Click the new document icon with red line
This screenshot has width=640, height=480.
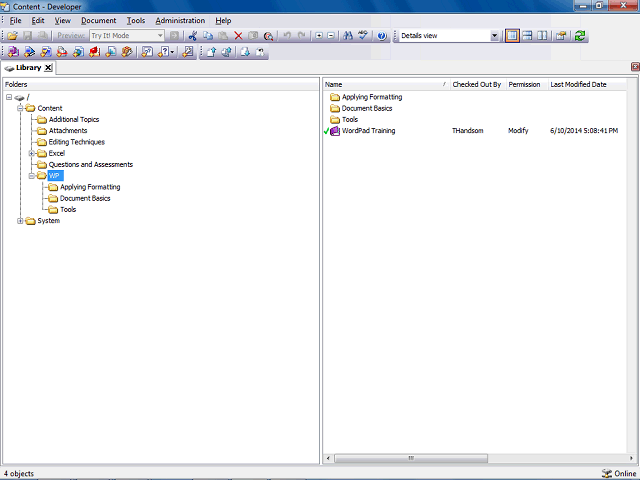(x=62, y=52)
